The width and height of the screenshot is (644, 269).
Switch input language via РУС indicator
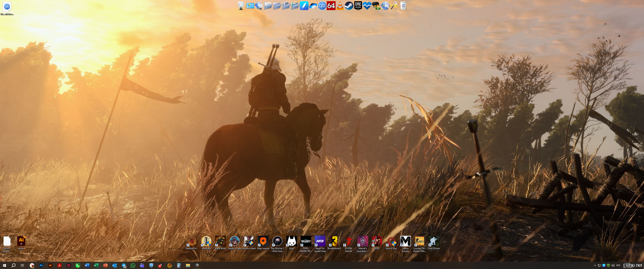pyautogui.click(x=619, y=266)
